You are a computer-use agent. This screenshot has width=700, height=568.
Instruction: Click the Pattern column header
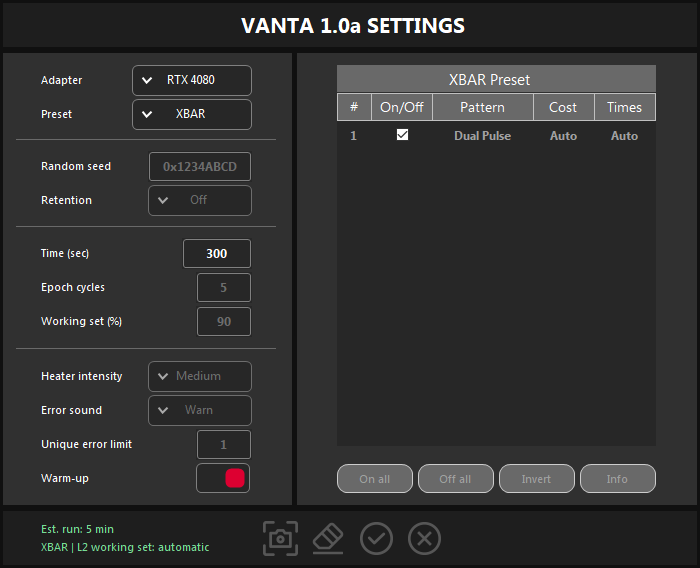point(483,107)
